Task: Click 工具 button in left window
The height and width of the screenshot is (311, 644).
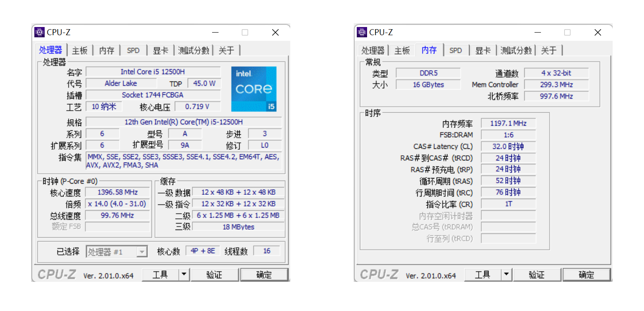Action: click(x=160, y=275)
